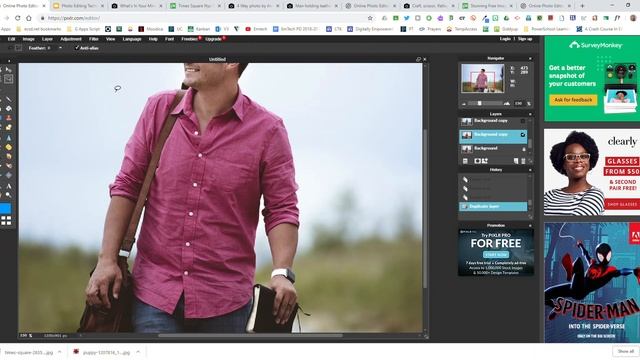This screenshot has height=360, width=640.
Task: Open a new browser tab
Action: [582, 6]
